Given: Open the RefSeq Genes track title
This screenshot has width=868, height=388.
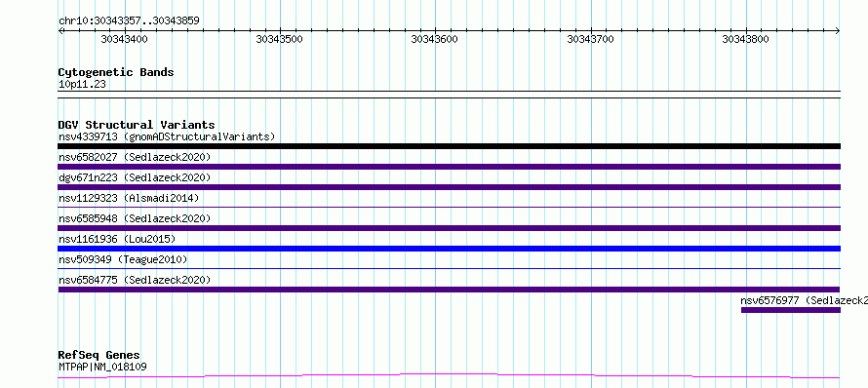Looking at the screenshot, I should pos(99,355).
